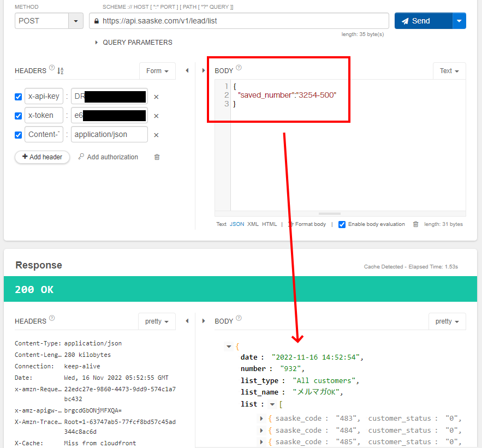Click the Add header button
The image size is (482, 448).
pos(42,157)
